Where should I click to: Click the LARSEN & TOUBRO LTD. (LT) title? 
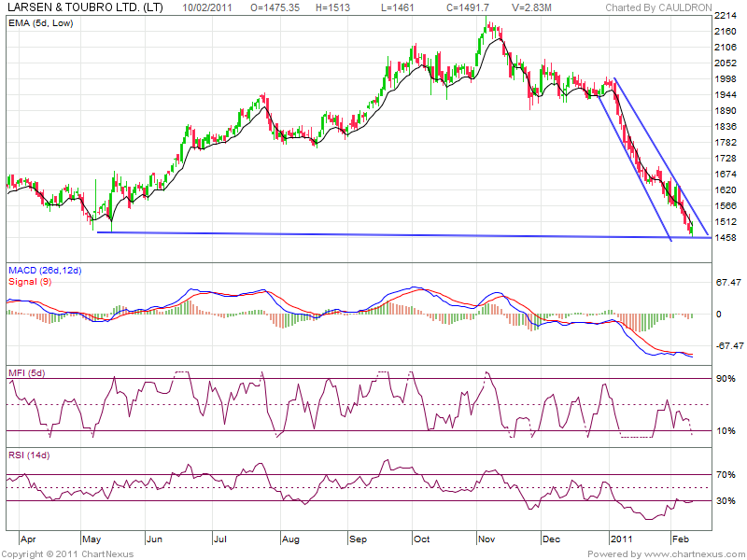[x=77, y=7]
